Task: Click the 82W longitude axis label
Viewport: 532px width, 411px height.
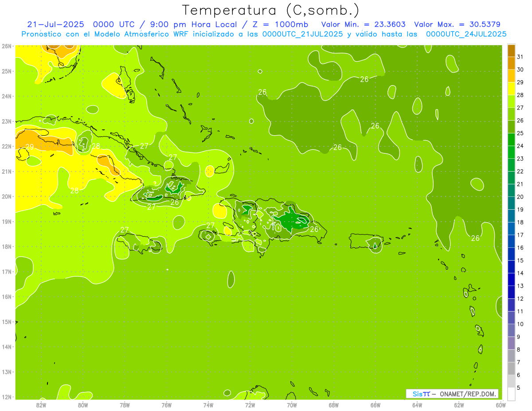Action: tap(41, 405)
